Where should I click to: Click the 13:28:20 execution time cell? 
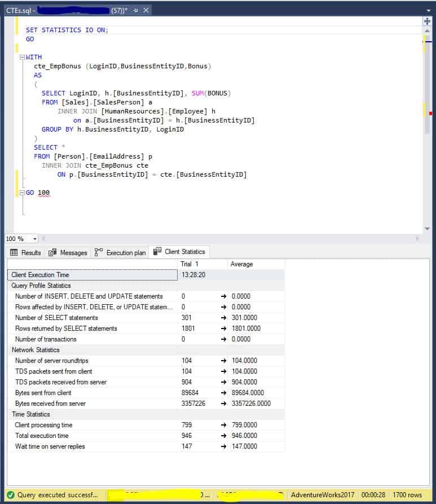pyautogui.click(x=193, y=275)
